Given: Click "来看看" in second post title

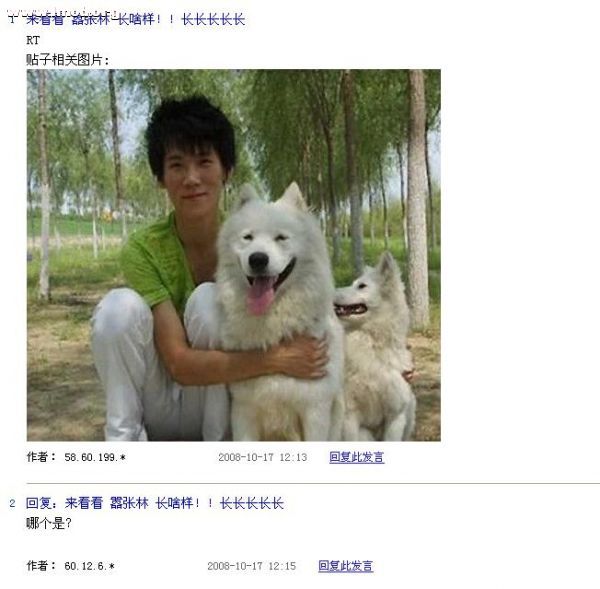Looking at the screenshot, I should (84, 503).
